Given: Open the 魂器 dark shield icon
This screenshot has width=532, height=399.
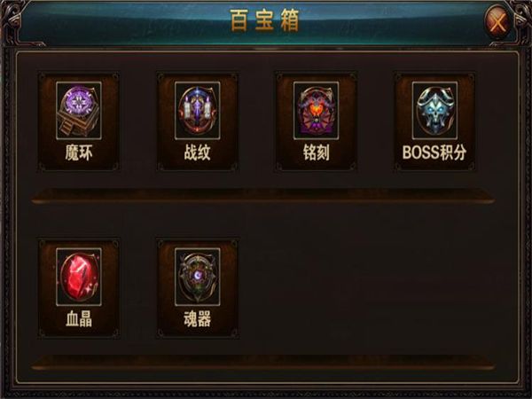Looking at the screenshot, I should tap(197, 277).
